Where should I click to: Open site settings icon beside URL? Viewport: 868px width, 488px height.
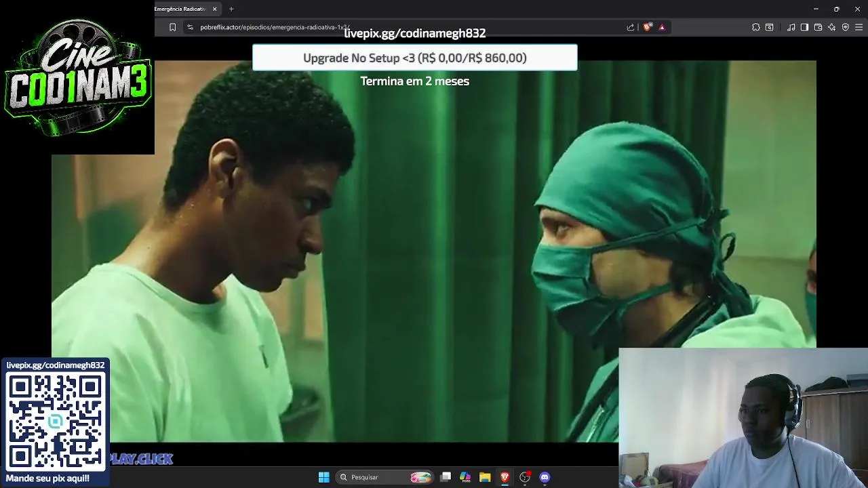click(191, 27)
